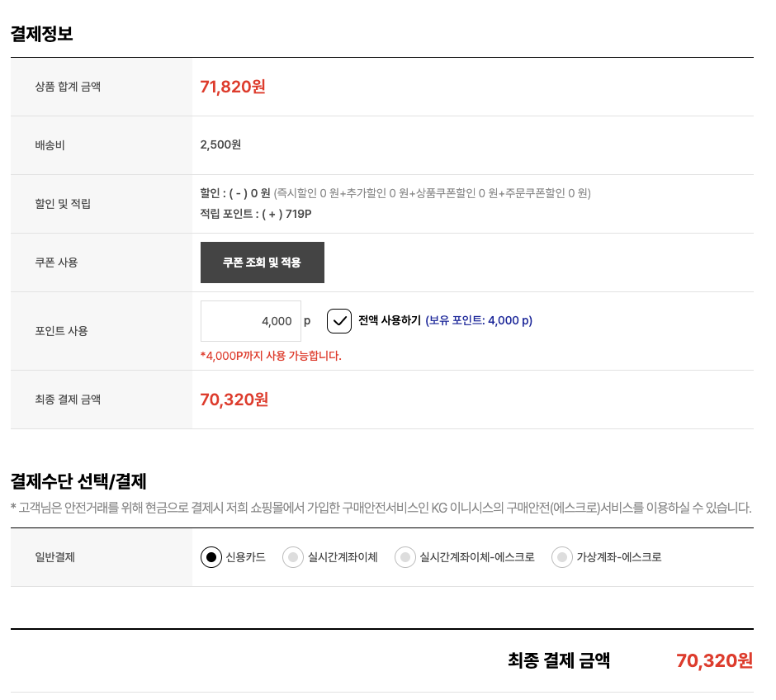Click the 결제수단 선택/결제 section heading
The height and width of the screenshot is (700, 776).
point(78,480)
